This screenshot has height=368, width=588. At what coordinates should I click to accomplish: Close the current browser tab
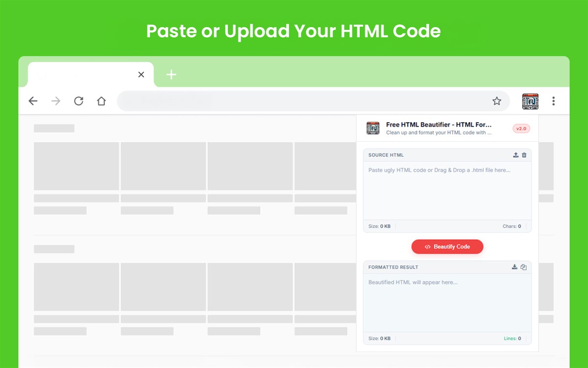coord(141,75)
